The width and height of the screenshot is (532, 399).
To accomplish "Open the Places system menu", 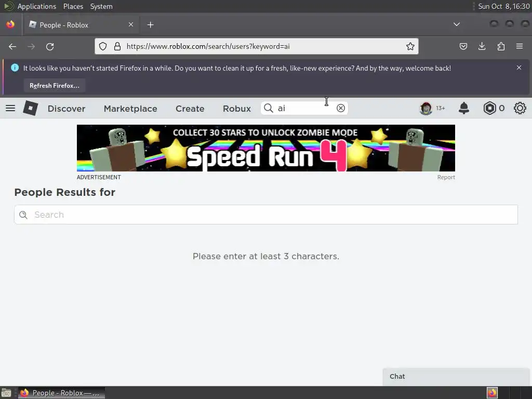I will [73, 6].
